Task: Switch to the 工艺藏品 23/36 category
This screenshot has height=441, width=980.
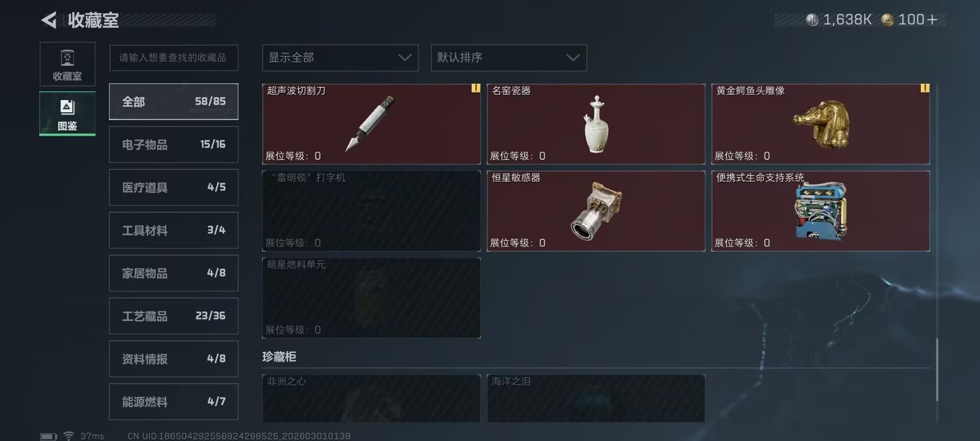Action: pyautogui.click(x=174, y=316)
